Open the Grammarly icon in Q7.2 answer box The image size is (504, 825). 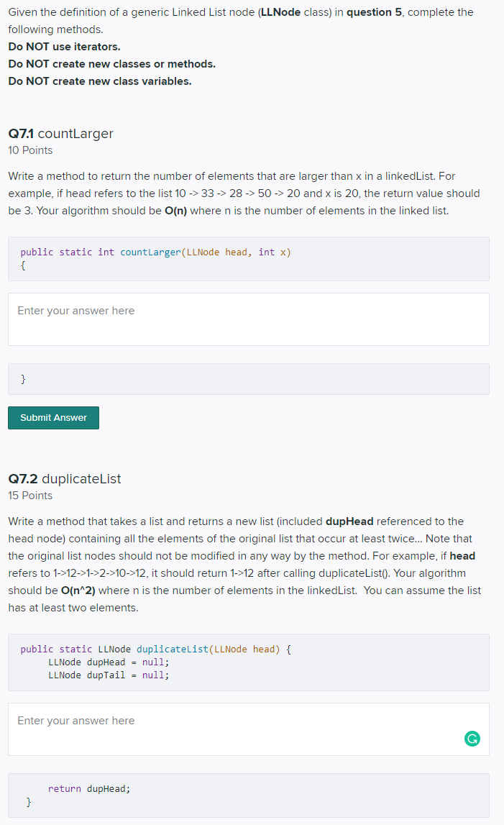click(x=472, y=739)
